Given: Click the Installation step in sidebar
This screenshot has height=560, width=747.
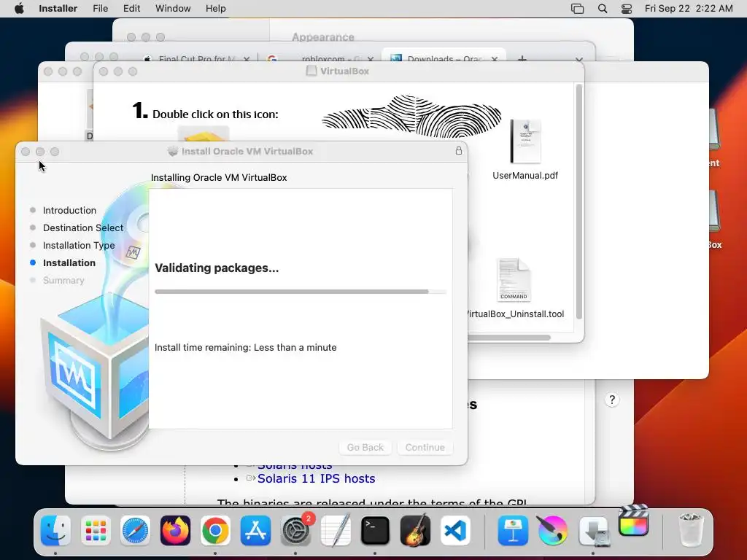Looking at the screenshot, I should pos(69,262).
